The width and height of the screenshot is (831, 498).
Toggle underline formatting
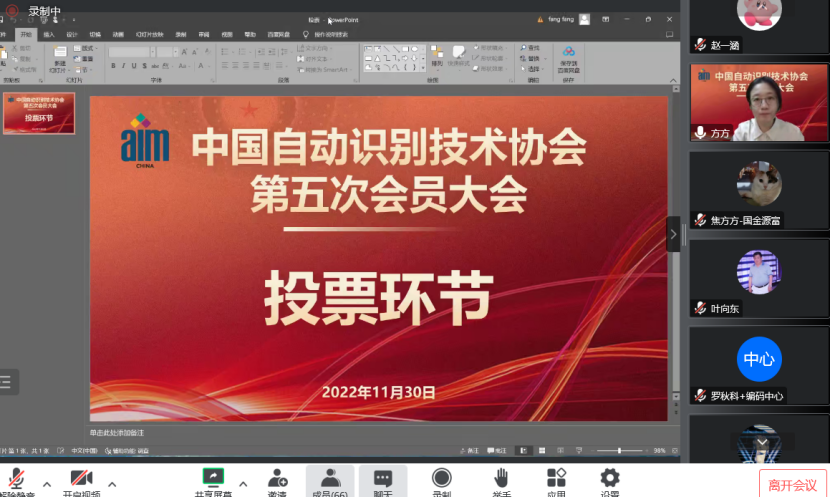click(134, 66)
